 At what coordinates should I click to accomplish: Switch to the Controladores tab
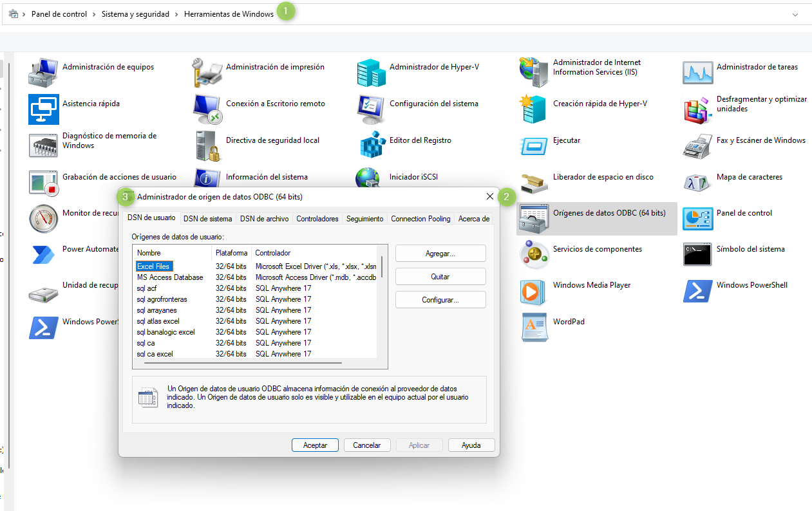[x=317, y=219]
